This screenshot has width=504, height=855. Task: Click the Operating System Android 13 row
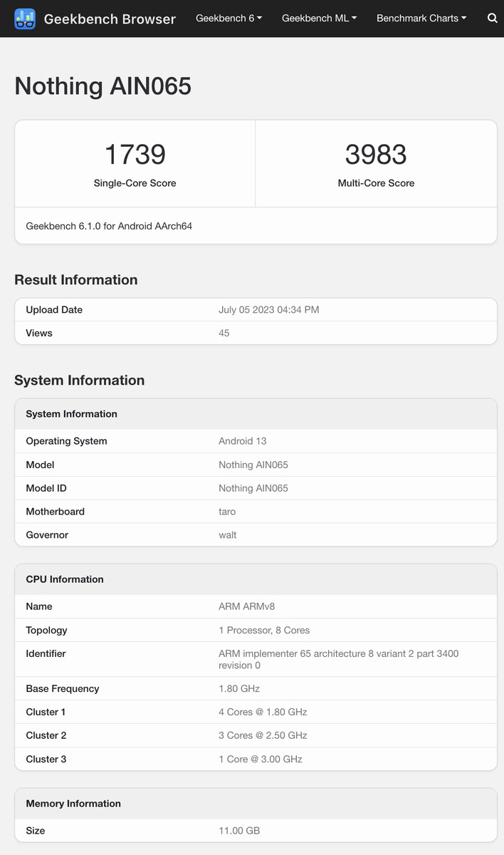(256, 441)
